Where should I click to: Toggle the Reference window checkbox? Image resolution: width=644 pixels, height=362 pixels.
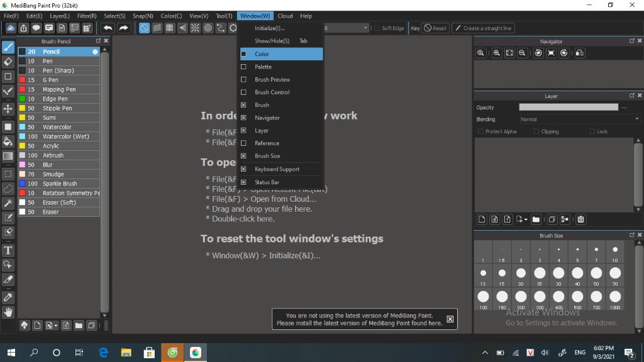click(x=243, y=143)
